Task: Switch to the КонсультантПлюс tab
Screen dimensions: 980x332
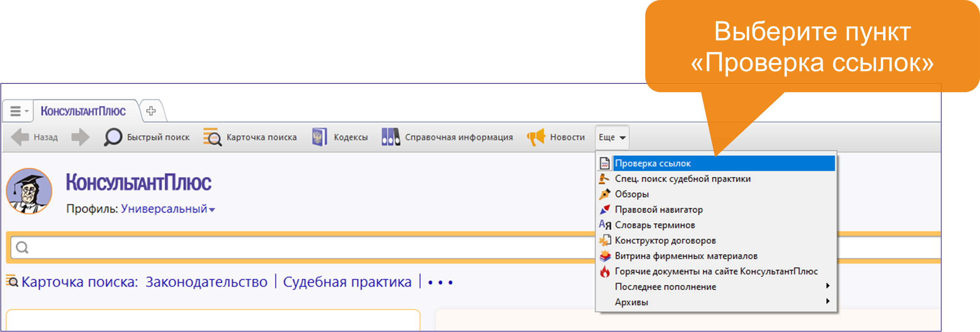Action: 83,111
